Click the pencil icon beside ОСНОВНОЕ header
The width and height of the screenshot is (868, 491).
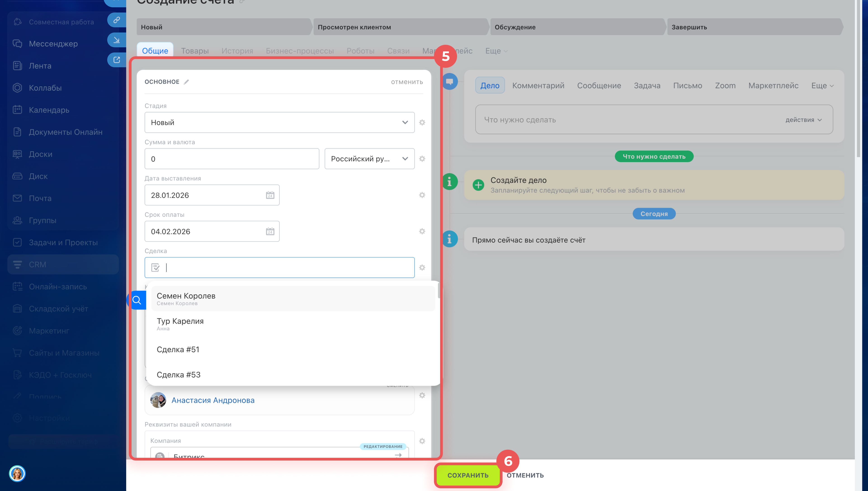click(186, 82)
